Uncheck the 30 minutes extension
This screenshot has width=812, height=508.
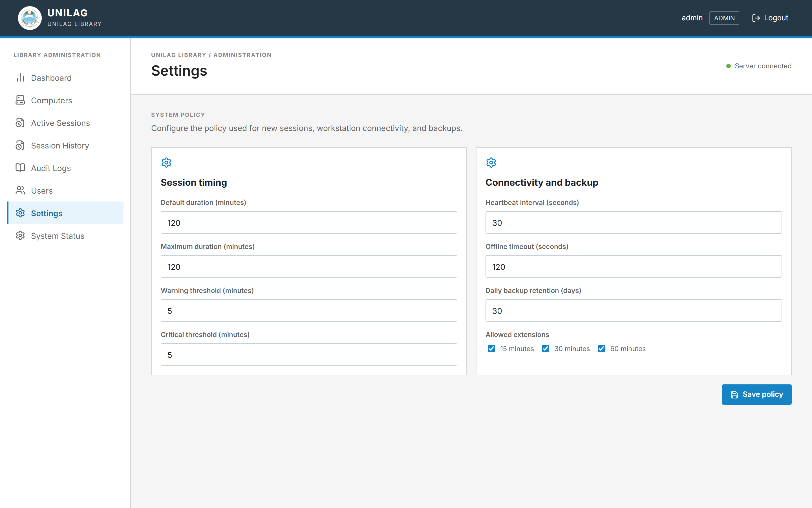coord(546,349)
